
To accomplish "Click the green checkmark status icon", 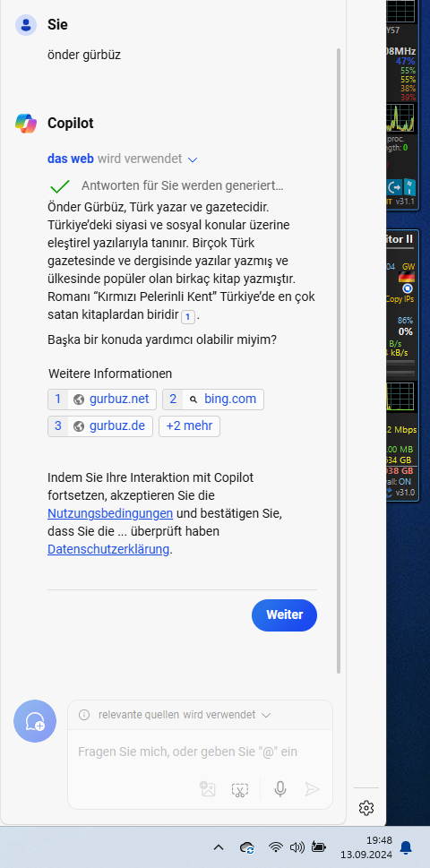I will [60, 186].
